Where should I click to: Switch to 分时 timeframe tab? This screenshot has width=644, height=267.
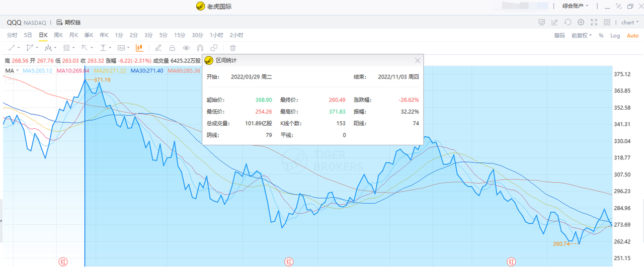12,35
